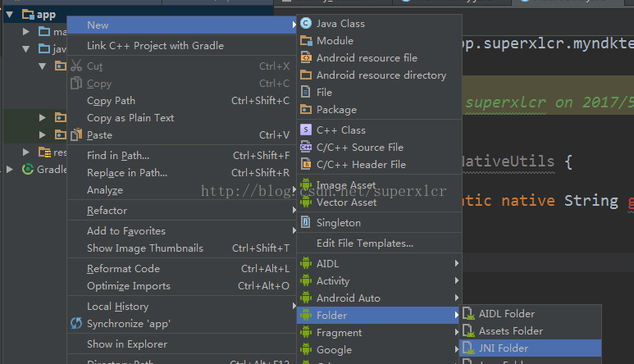Click the C/C++ Source File icon
This screenshot has width=634, height=364.
point(306,147)
